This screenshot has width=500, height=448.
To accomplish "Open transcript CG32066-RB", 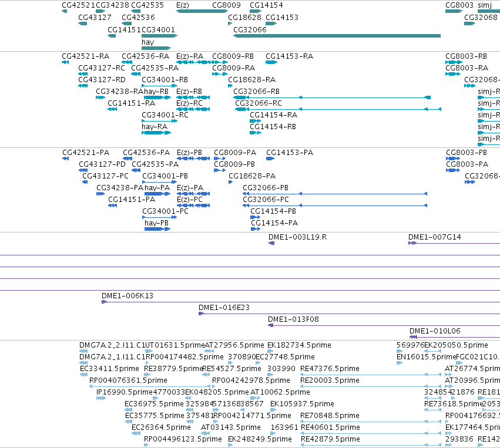I will click(x=256, y=92).
